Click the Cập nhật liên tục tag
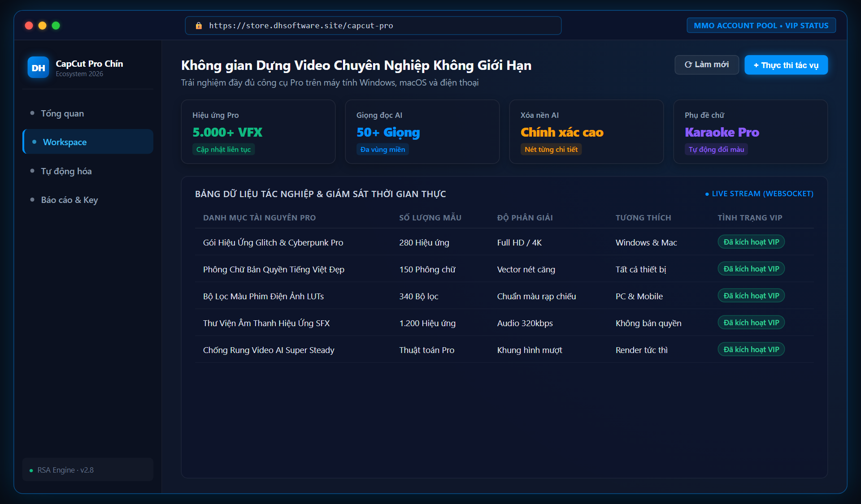This screenshot has width=861, height=504. click(x=223, y=150)
